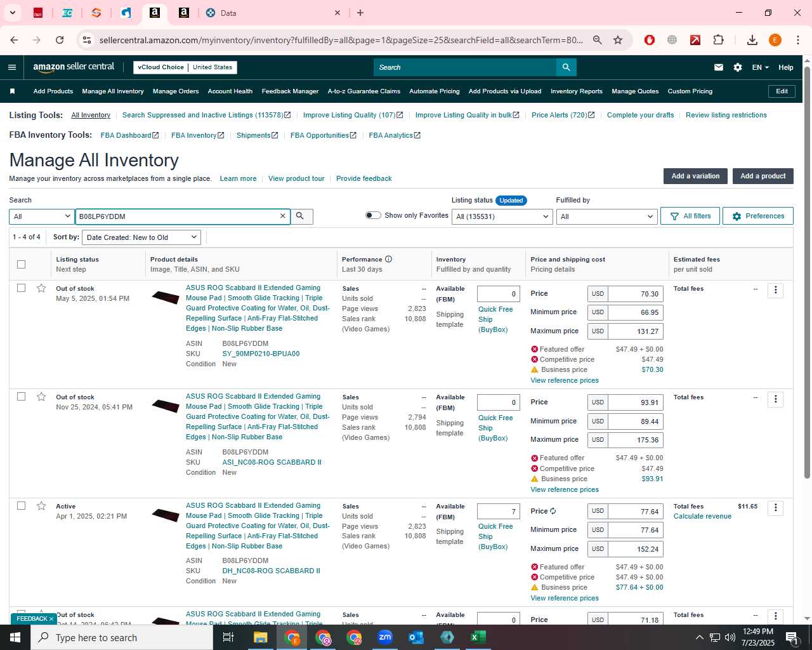Open vCloud Choice United States account switcher
The height and width of the screenshot is (650, 812).
tap(185, 67)
